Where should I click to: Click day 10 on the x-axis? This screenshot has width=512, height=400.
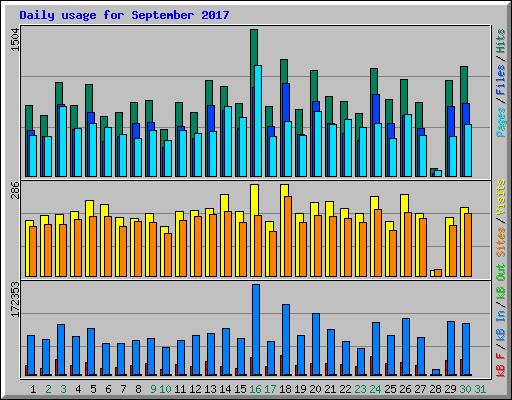click(x=165, y=389)
